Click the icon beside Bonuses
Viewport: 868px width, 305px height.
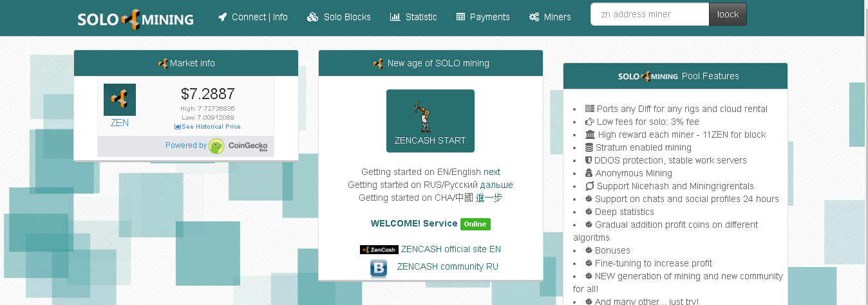point(589,250)
